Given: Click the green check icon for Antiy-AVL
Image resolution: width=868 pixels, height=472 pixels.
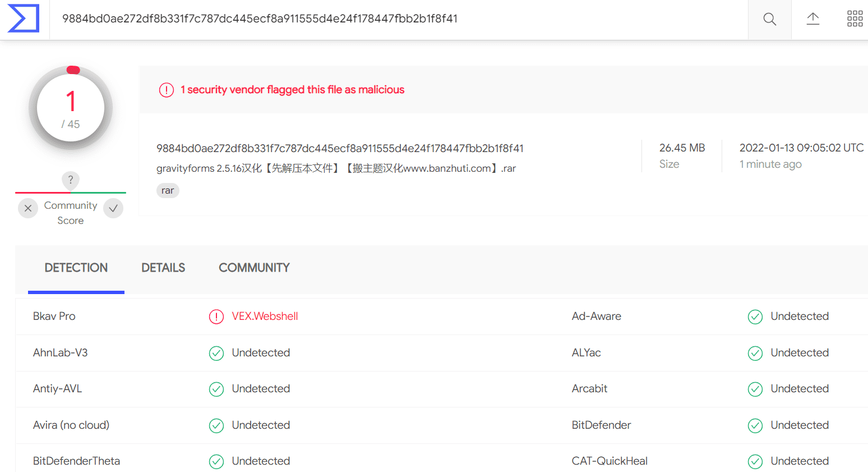Looking at the screenshot, I should (216, 389).
